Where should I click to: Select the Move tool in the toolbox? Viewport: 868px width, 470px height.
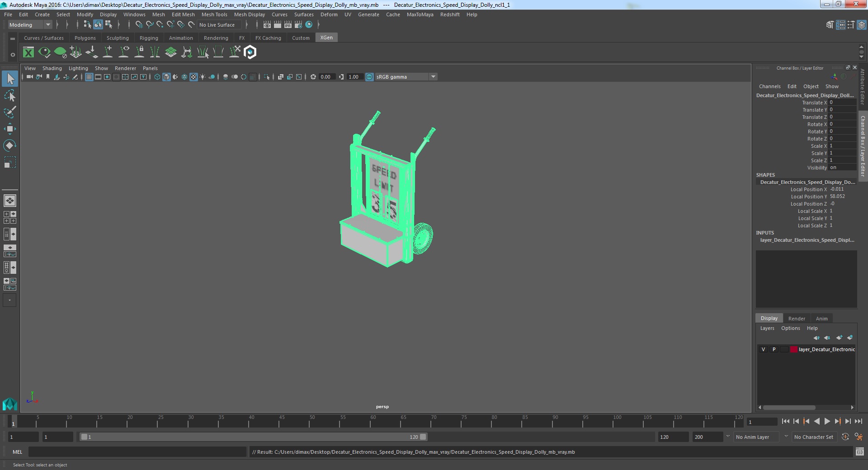point(9,129)
